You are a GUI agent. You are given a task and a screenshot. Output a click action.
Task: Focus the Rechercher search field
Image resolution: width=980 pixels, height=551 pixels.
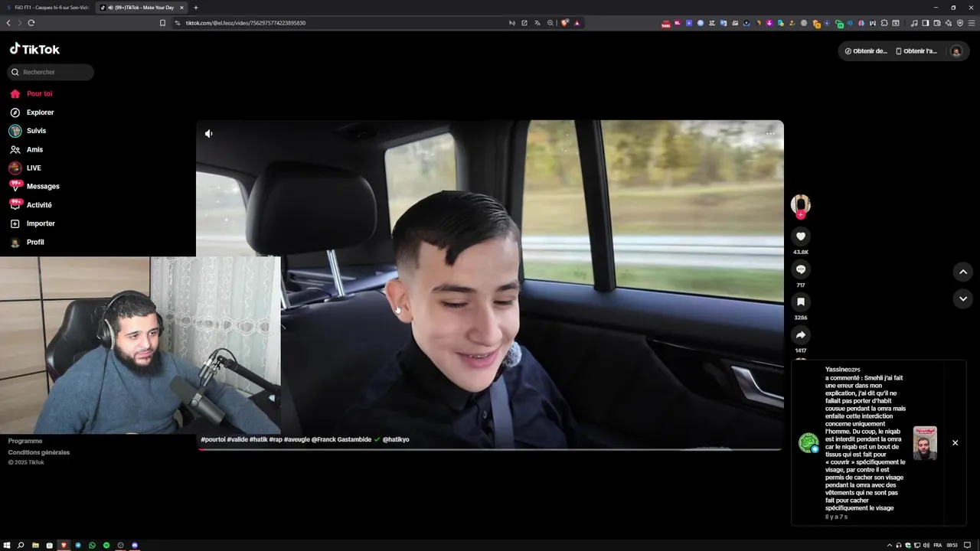(51, 72)
